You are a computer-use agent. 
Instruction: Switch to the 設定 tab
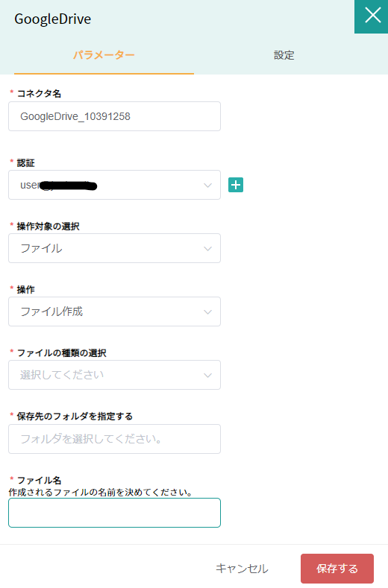point(284,55)
